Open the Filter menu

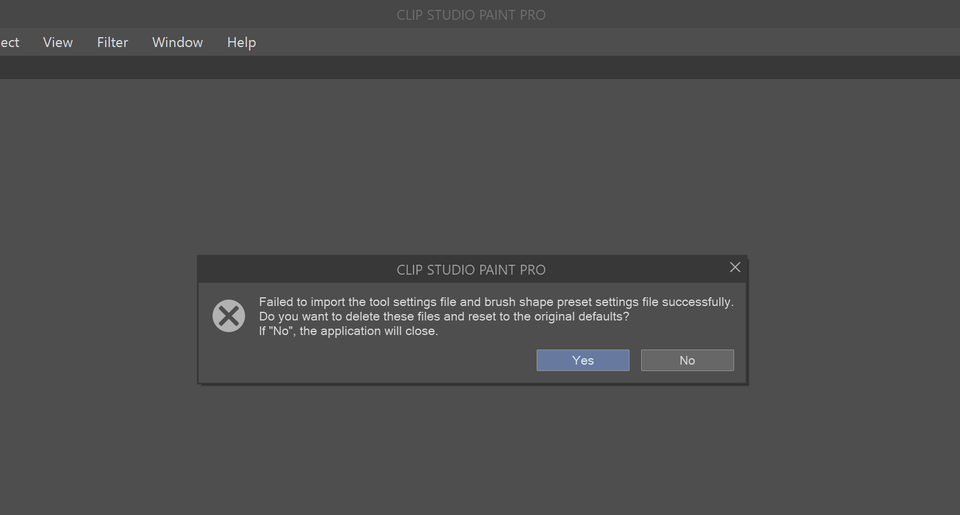tap(112, 42)
